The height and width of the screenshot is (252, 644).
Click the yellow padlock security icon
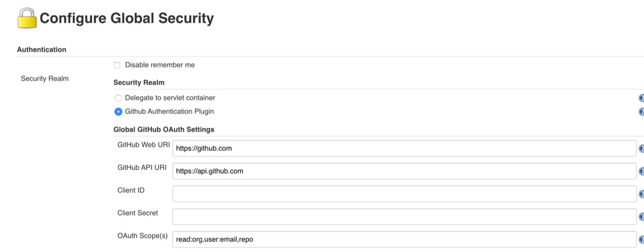(27, 19)
